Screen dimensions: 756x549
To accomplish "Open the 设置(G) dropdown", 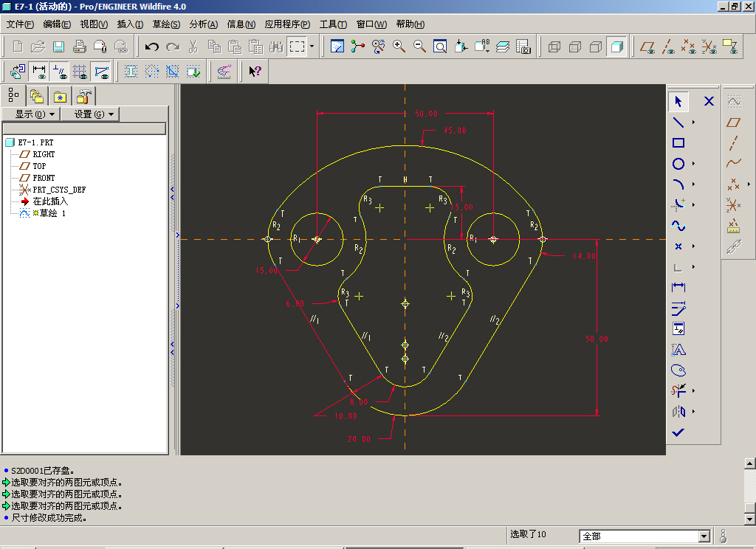I will (x=90, y=114).
